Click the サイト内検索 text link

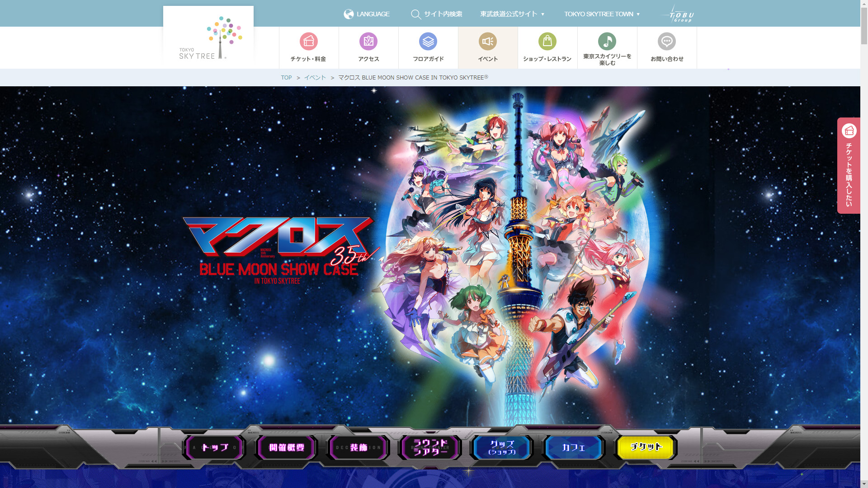coord(443,14)
